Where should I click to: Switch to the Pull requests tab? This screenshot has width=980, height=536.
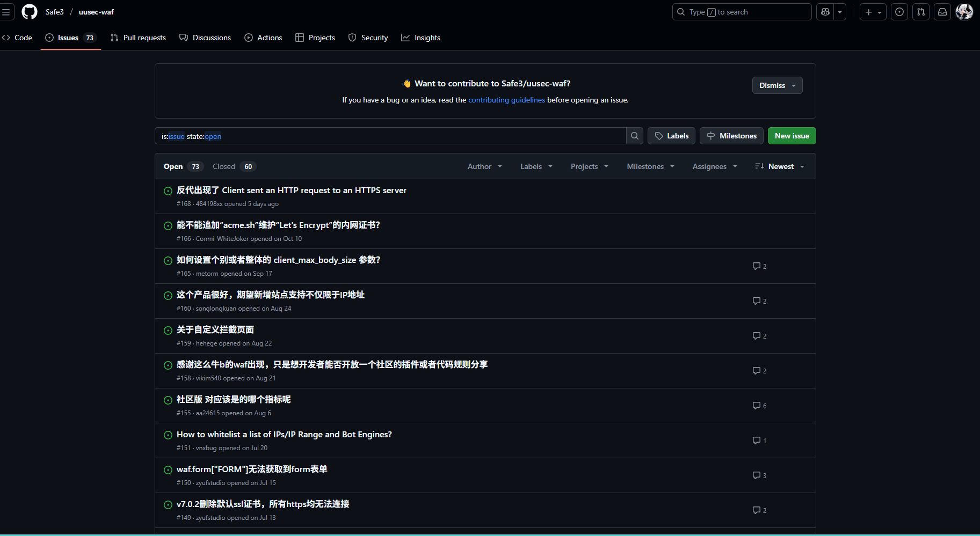click(138, 38)
